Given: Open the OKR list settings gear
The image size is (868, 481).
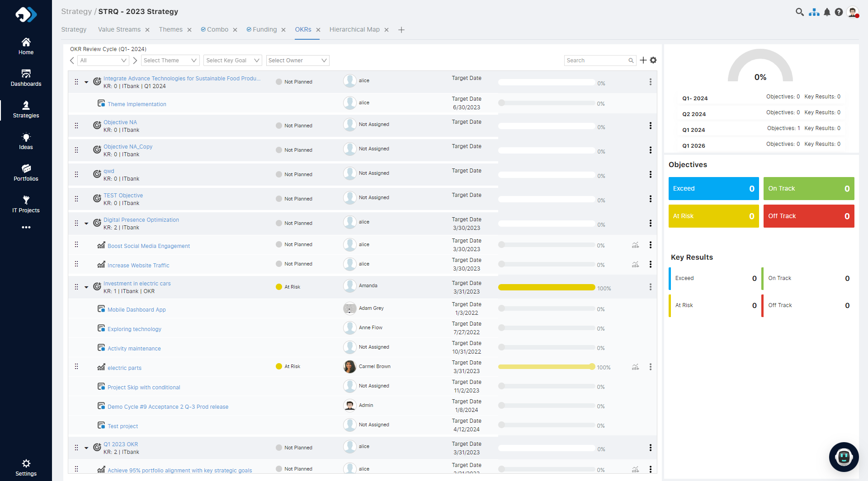Looking at the screenshot, I should [x=653, y=60].
